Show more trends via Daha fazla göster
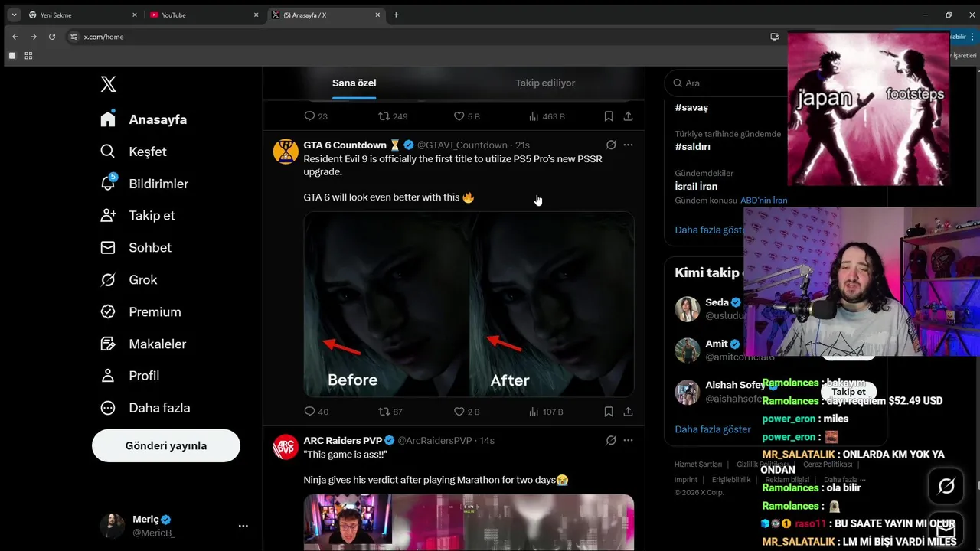 [710, 230]
